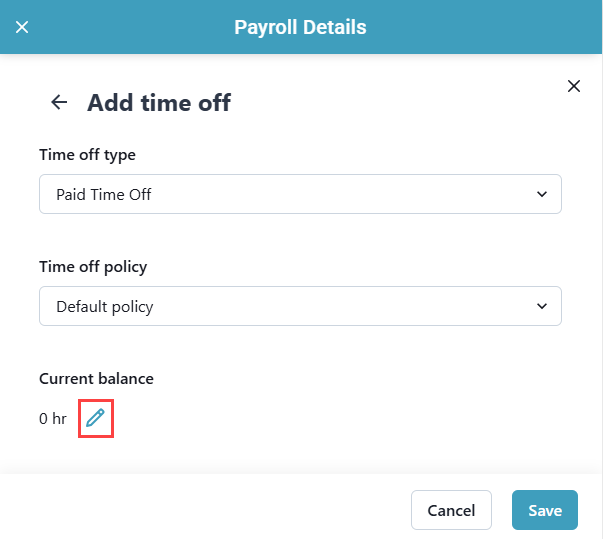
Task: Click the chevron in the Time off policy field
Action: click(542, 306)
